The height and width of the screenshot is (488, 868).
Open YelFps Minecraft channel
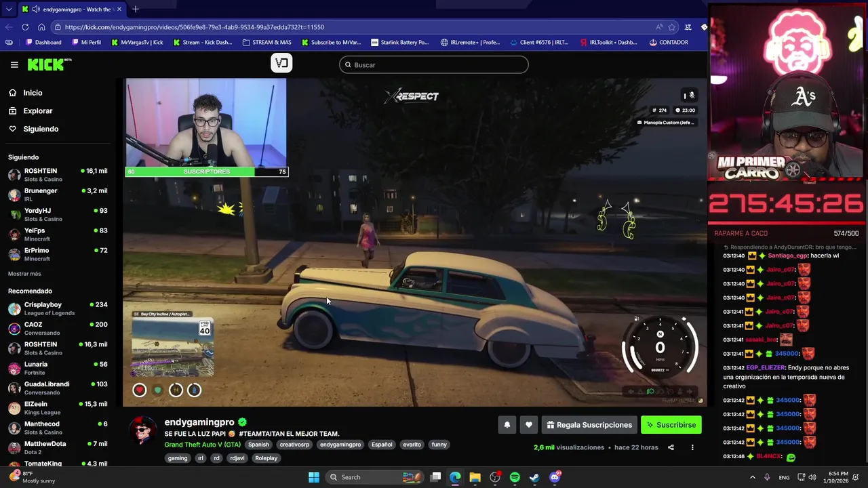click(x=58, y=235)
